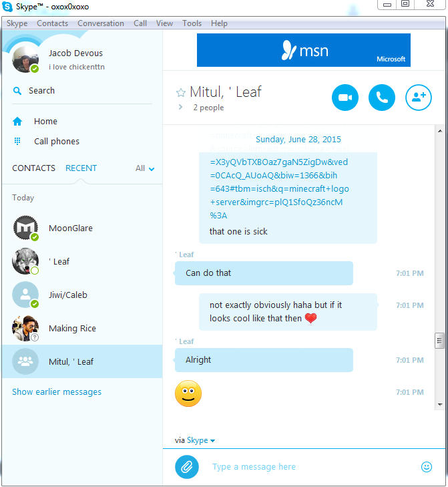Start a voice call using the phone icon
The image size is (448, 487).
(381, 98)
